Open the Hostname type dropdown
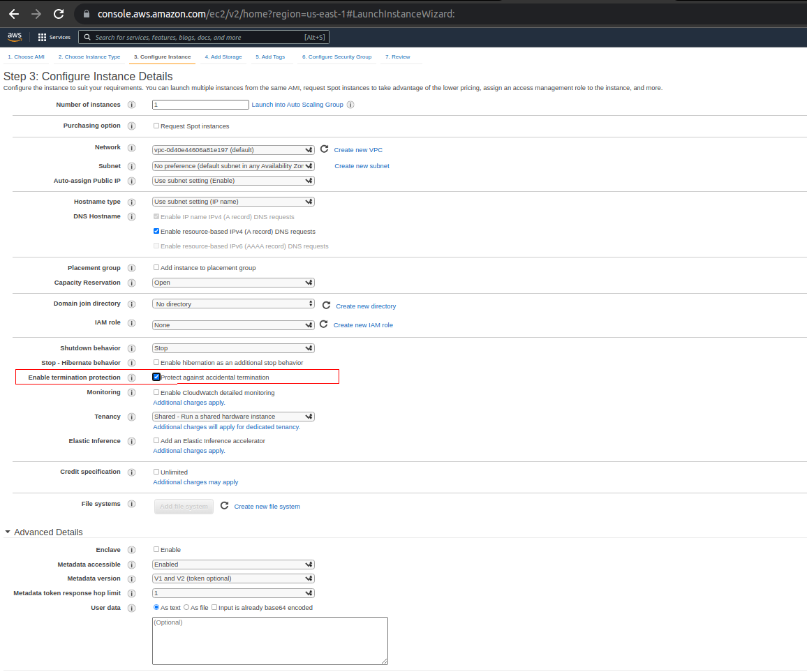The image size is (807, 672). (x=233, y=202)
